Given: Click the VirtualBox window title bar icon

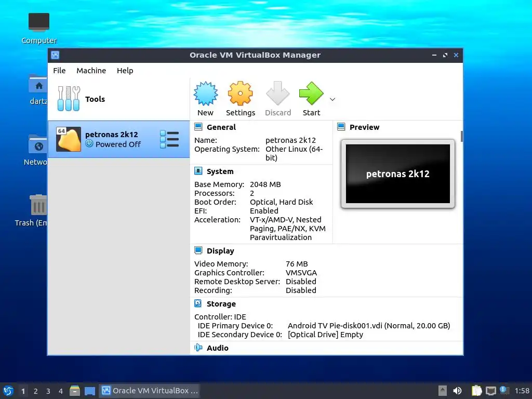Looking at the screenshot, I should (x=55, y=55).
